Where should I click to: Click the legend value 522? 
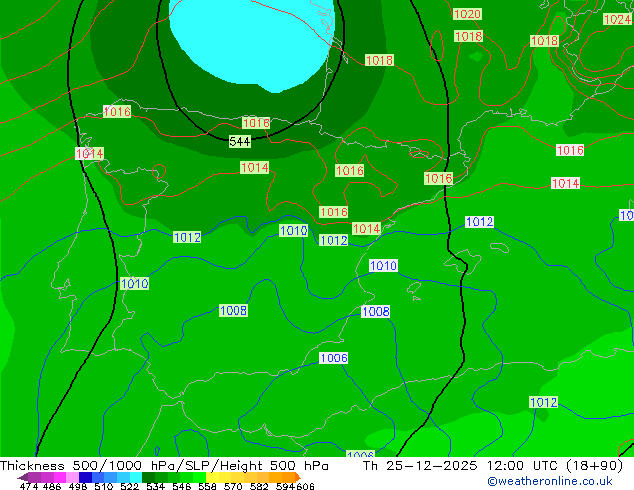[129, 486]
